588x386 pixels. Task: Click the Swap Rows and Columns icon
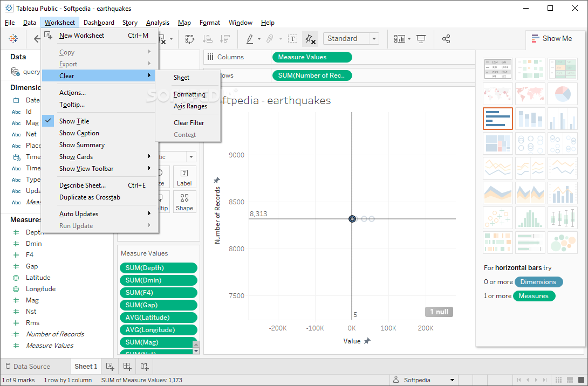(x=190, y=39)
